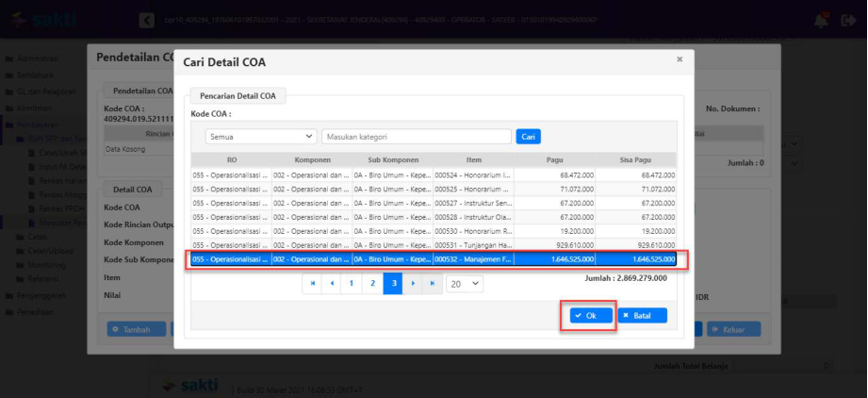Viewport: 868px width, 398px height.
Task: Go to previous page of results
Action: (x=332, y=283)
